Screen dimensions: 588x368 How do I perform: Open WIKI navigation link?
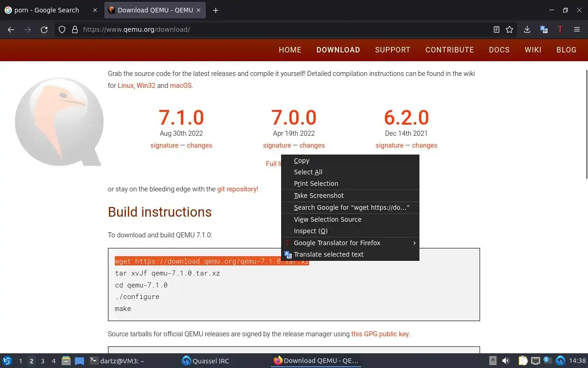pyautogui.click(x=533, y=50)
